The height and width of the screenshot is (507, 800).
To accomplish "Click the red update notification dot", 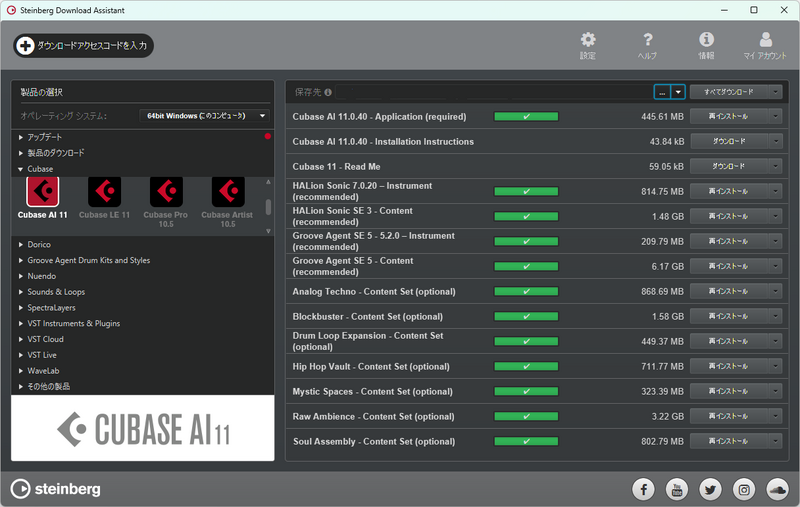I will (x=267, y=136).
